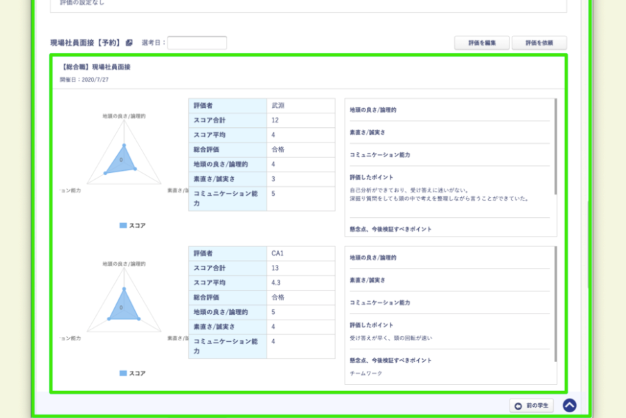626x418 pixels.
Task: Click the copy icon beside 現場社員面接【予約】
Action: pos(130,43)
